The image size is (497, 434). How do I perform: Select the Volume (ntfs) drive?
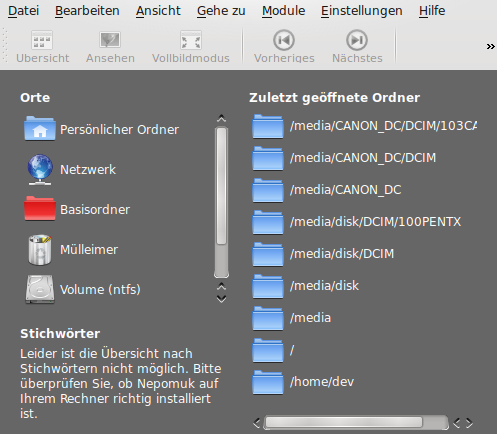pos(83,289)
